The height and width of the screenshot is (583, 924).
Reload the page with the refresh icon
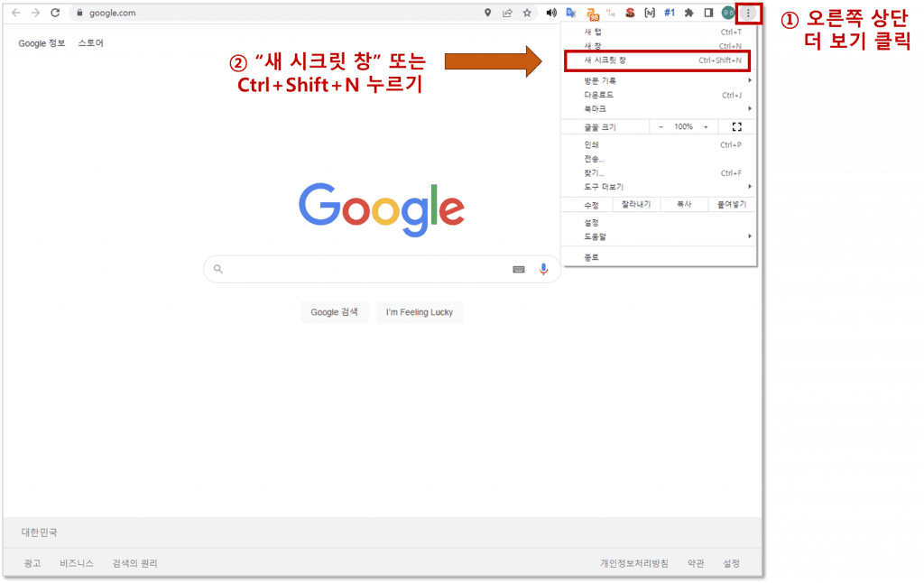point(55,13)
